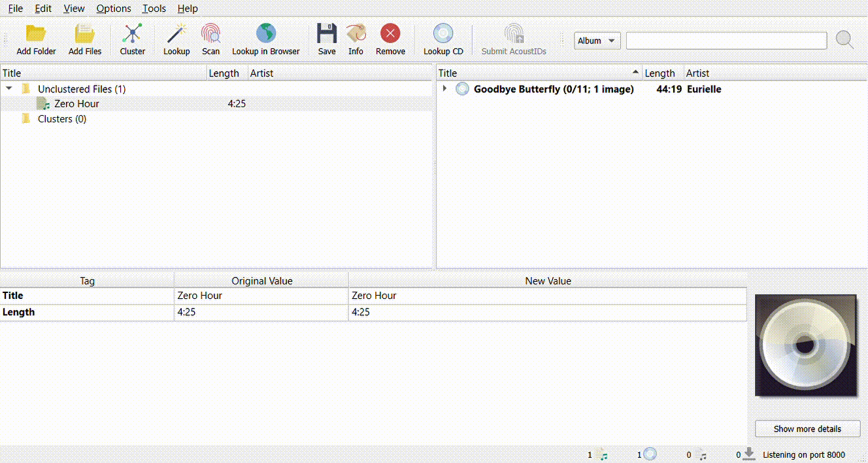Click the search text input field

tap(726, 41)
